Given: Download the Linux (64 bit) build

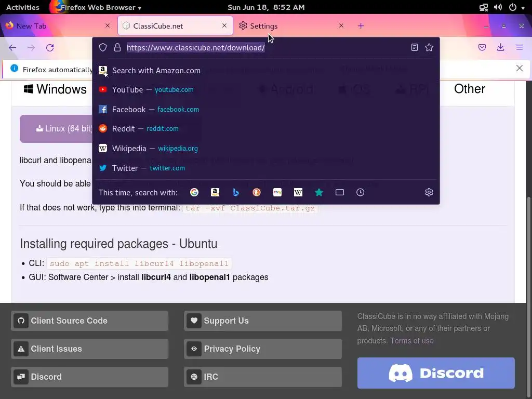Looking at the screenshot, I should 56,129.
